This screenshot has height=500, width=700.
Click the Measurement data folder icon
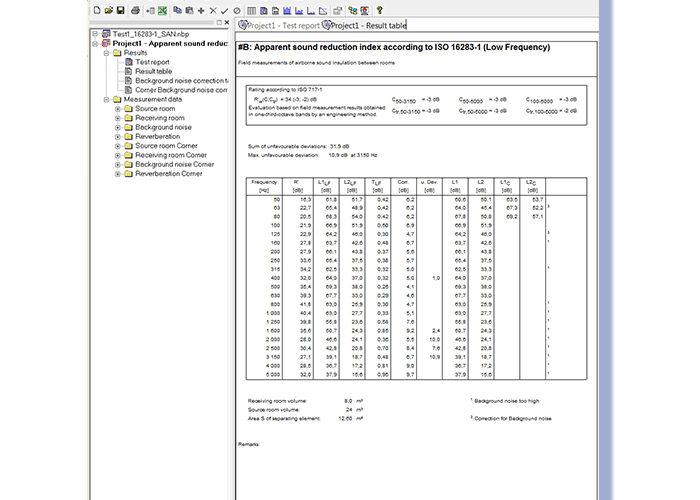pyautogui.click(x=117, y=99)
